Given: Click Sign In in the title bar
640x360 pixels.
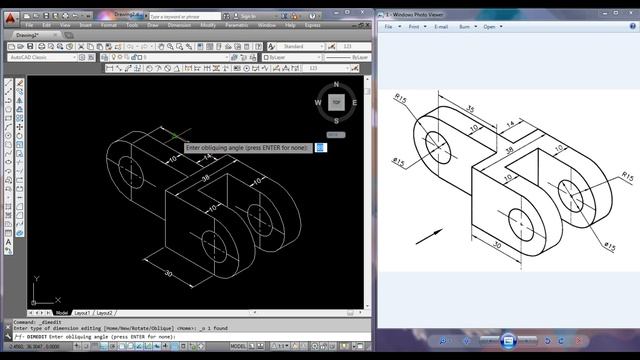Looking at the screenshot, I should pyautogui.click(x=249, y=16).
